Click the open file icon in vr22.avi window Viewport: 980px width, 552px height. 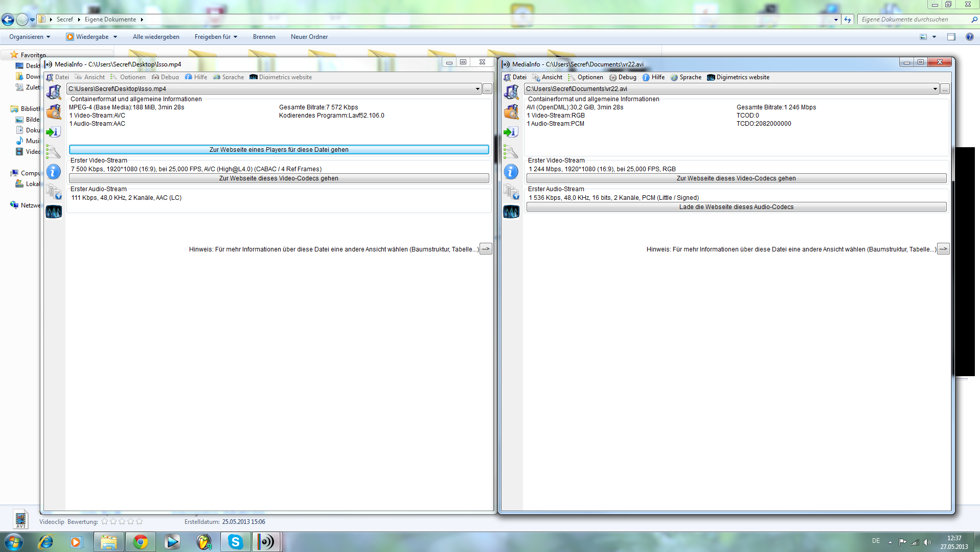tap(511, 93)
